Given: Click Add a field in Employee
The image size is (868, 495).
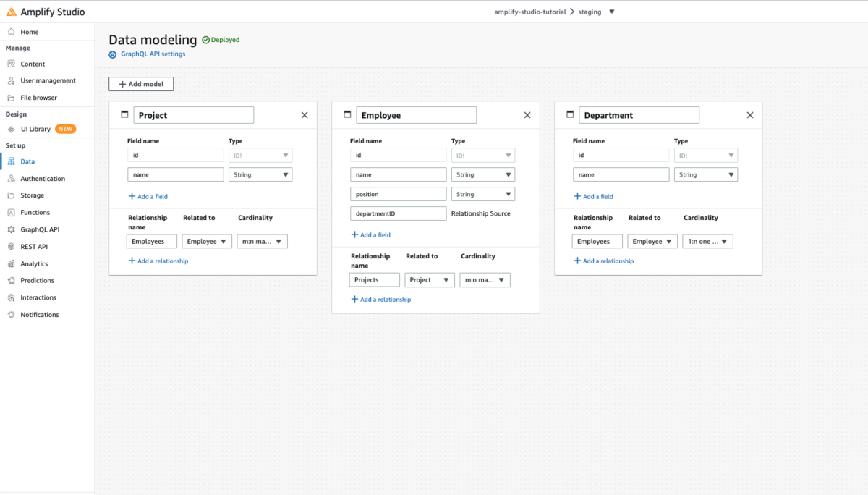Looking at the screenshot, I should (371, 234).
